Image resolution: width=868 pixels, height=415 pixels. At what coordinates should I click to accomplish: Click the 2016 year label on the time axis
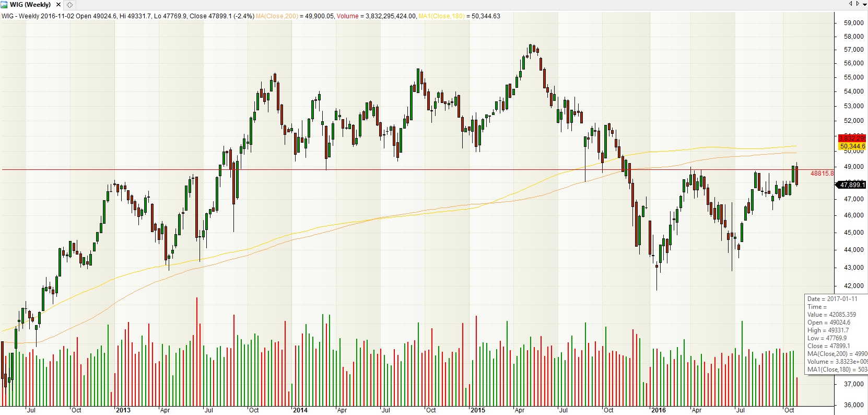click(x=659, y=410)
